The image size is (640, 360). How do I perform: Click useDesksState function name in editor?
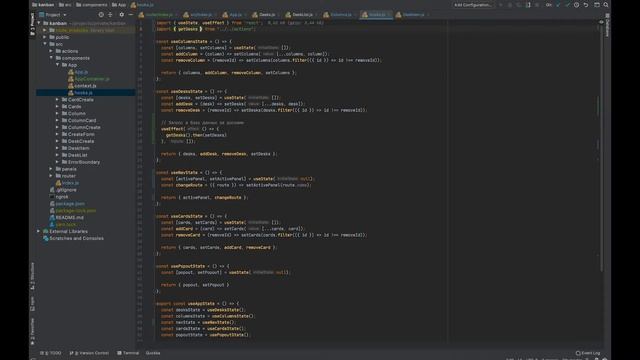coord(187,91)
